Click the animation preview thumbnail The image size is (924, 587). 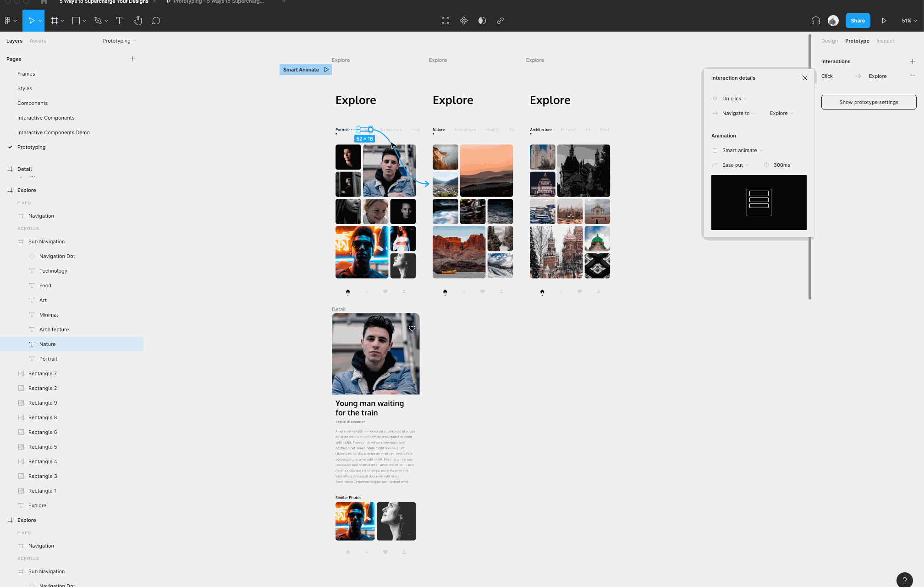click(x=759, y=203)
